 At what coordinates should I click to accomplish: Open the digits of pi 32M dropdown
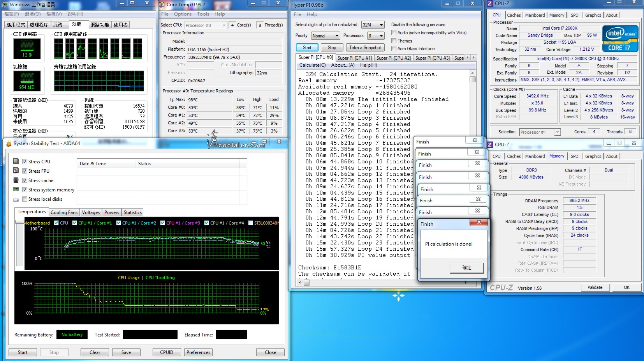point(373,25)
